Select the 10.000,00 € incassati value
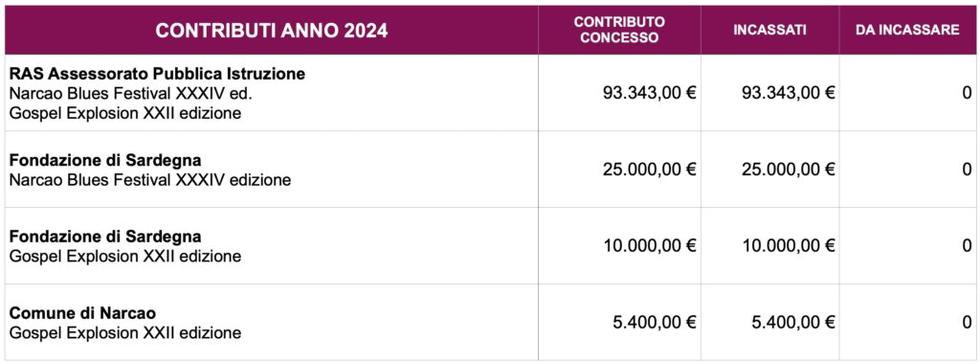This screenshot has width=980, height=364. point(789,246)
